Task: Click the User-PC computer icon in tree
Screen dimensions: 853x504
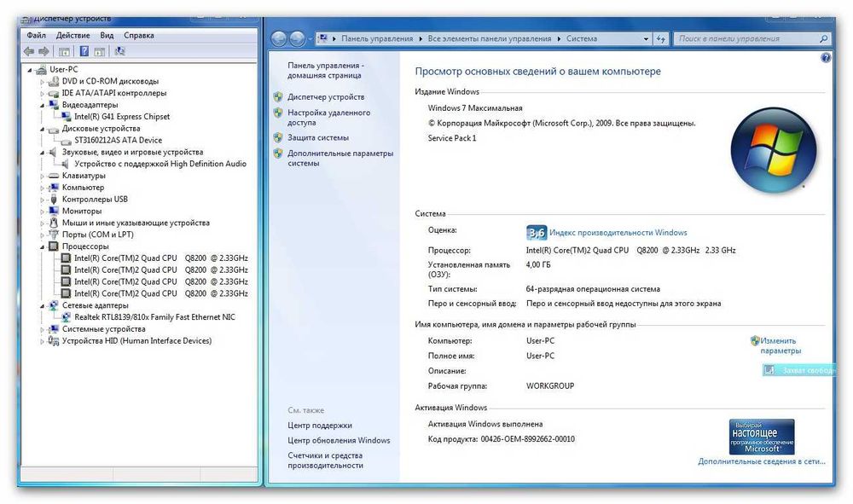Action: point(41,70)
